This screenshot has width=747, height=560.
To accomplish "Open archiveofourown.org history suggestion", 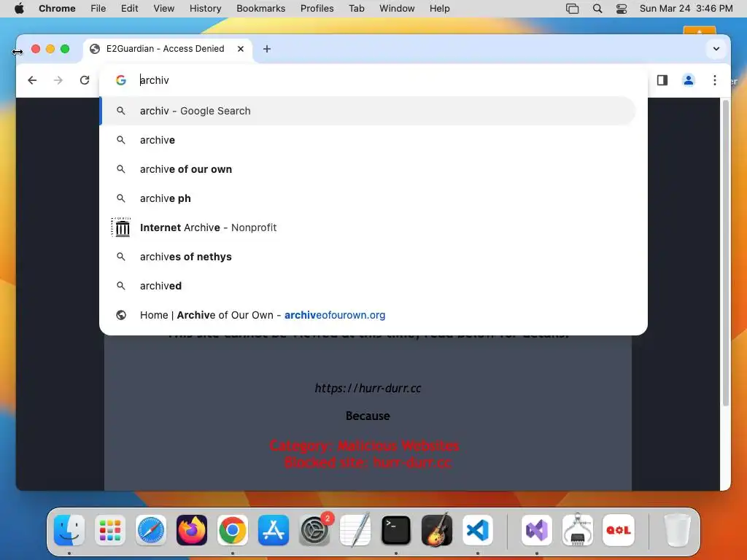I will pos(368,315).
